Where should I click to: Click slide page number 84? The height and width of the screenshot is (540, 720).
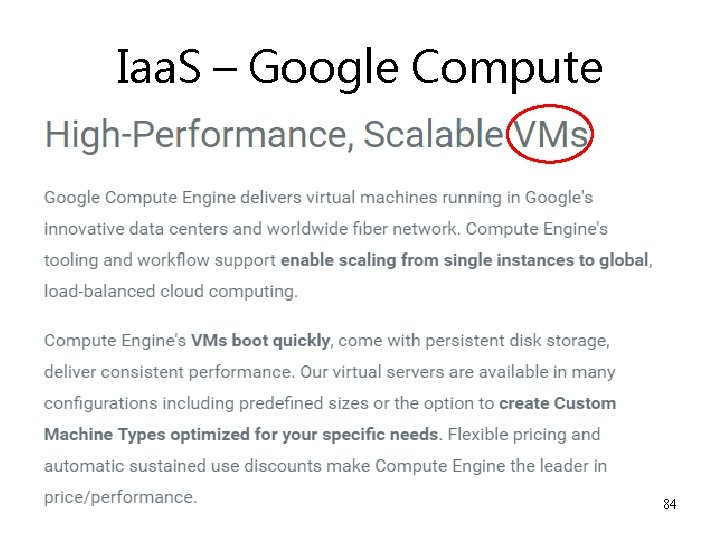[669, 504]
